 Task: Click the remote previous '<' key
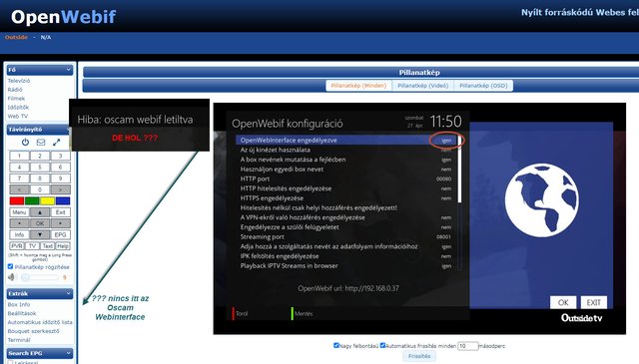coord(20,189)
